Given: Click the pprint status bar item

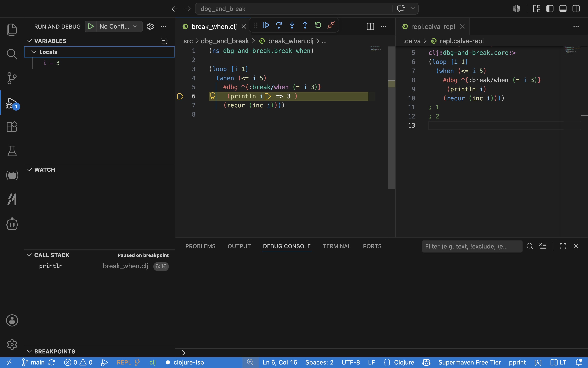Looking at the screenshot, I should click(x=517, y=362).
